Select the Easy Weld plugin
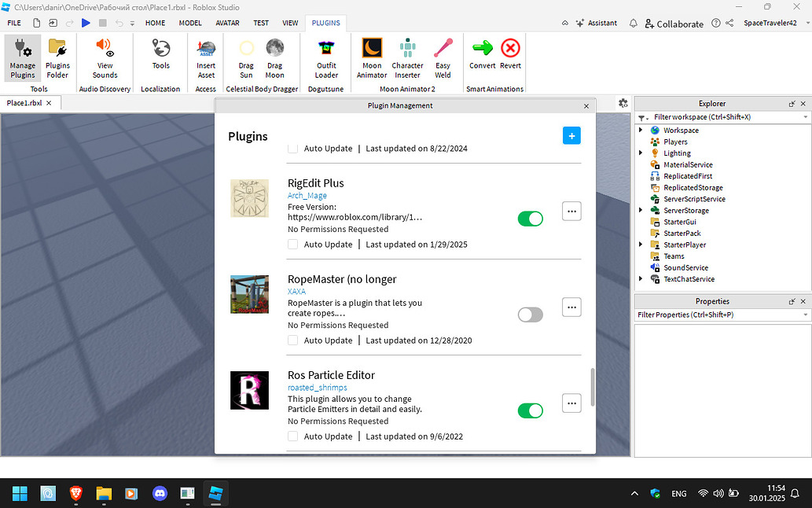 (x=443, y=57)
